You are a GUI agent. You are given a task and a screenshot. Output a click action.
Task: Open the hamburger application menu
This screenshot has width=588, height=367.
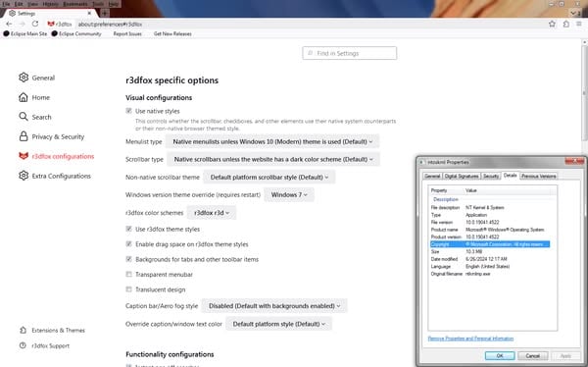(x=579, y=24)
